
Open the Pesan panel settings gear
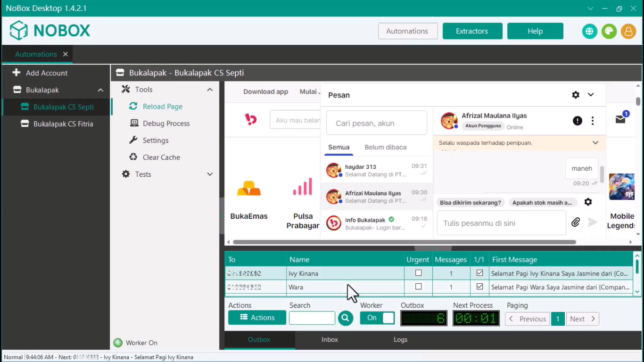click(575, 95)
